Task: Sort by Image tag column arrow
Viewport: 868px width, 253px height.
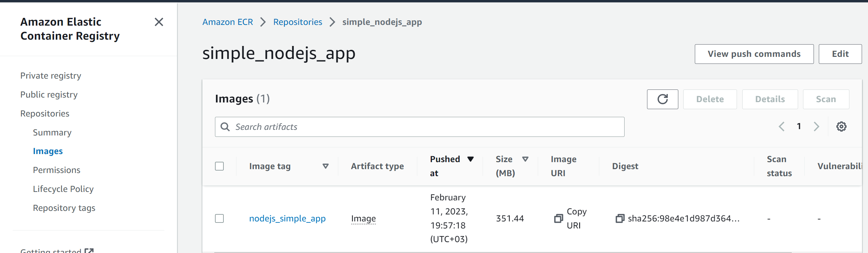Action: pyautogui.click(x=326, y=166)
